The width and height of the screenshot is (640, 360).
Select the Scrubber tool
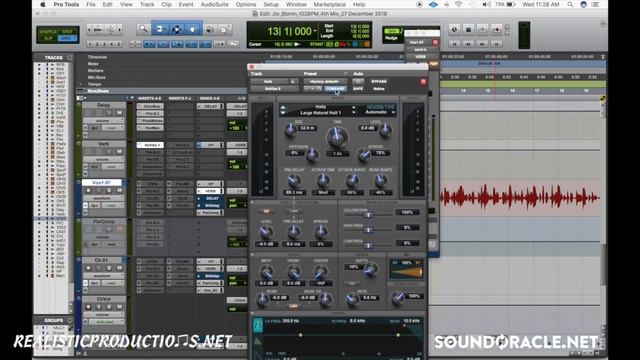210,29
